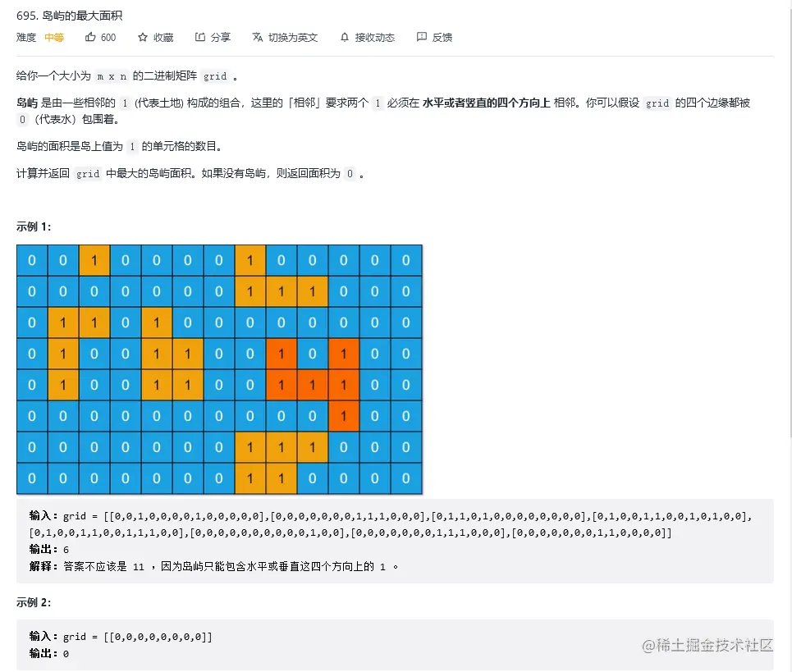Click the 接收动态 subscribe text

[375, 38]
